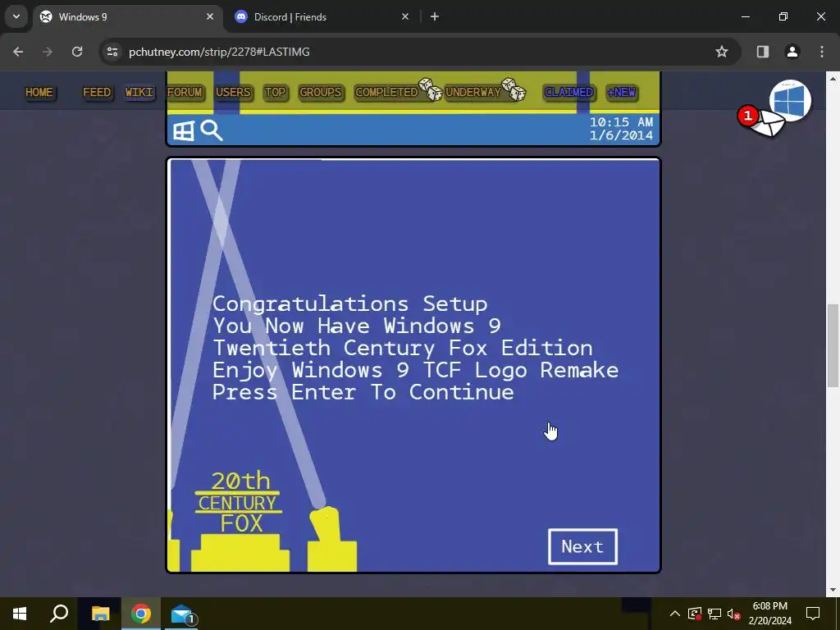Open the Windows Start menu
This screenshot has width=840, height=630.
coord(20,614)
